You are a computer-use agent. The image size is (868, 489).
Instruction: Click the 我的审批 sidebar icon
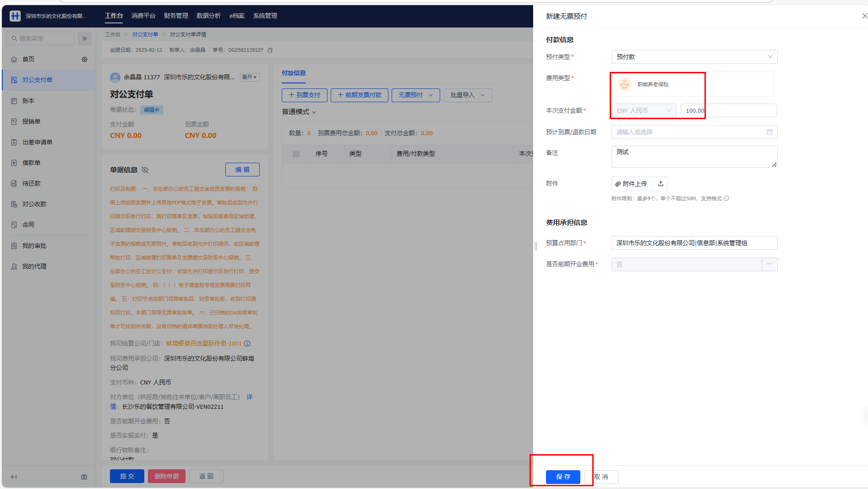14,246
